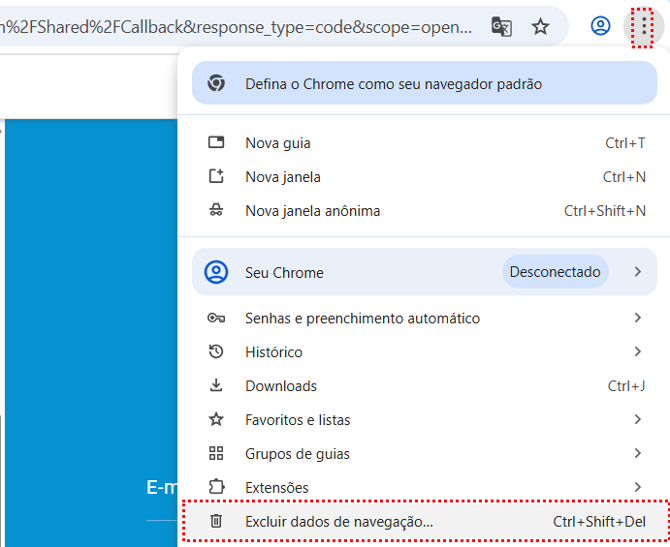Click the Desconectado status chip

tap(555, 272)
